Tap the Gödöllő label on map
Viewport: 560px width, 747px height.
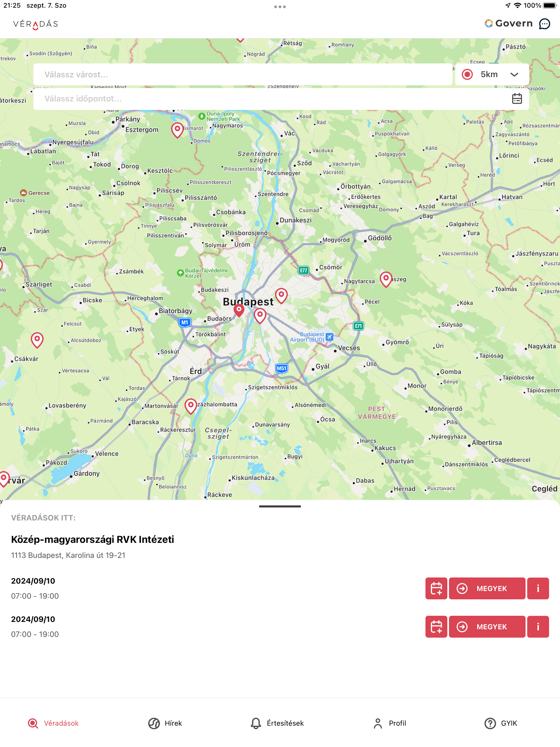pos(380,238)
